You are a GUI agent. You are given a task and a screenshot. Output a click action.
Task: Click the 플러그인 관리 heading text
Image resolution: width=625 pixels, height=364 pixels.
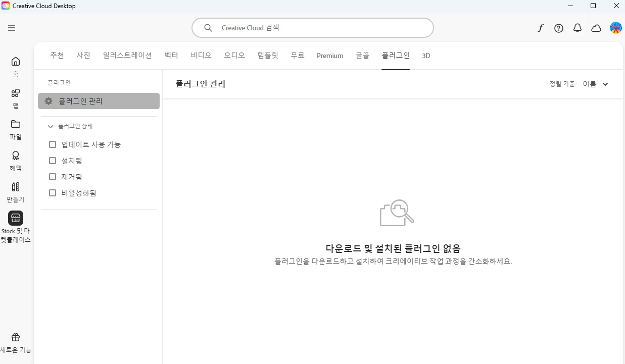coord(201,84)
